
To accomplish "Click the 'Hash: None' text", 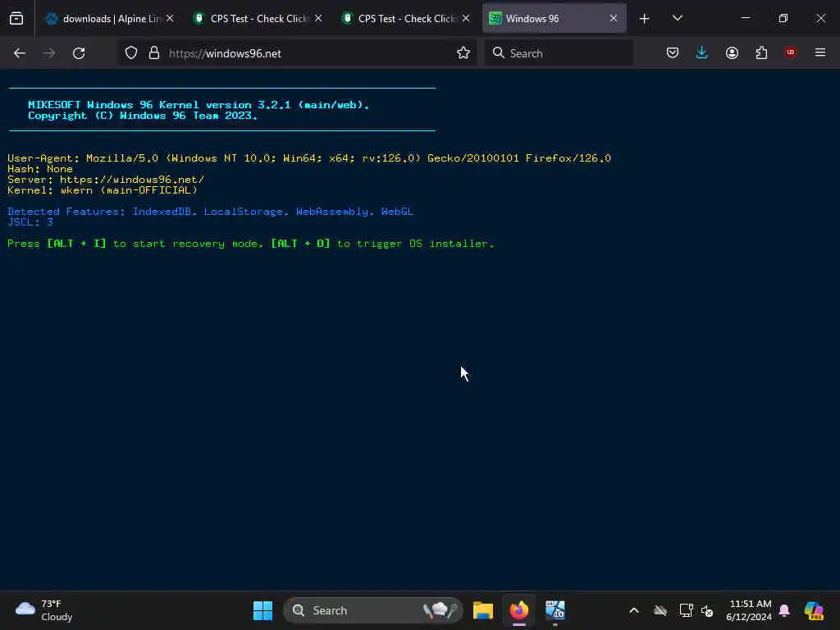I will [x=39, y=169].
